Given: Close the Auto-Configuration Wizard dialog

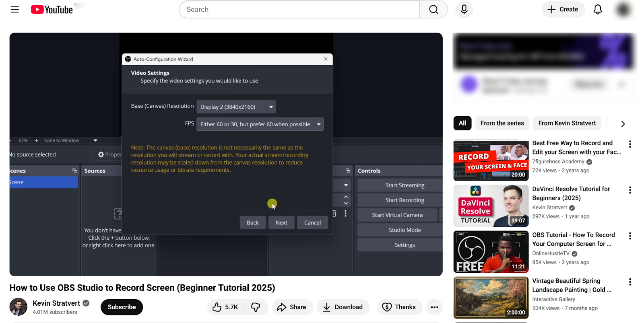Looking at the screenshot, I should pos(326,59).
